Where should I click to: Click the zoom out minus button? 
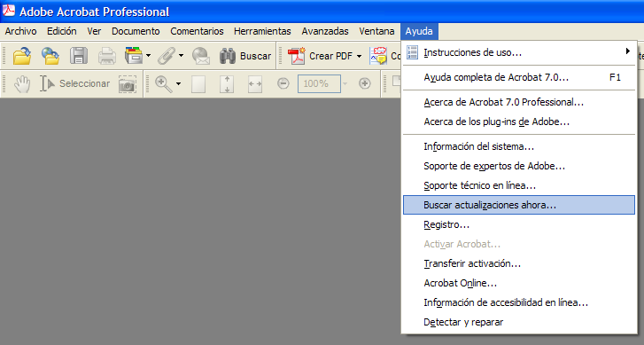283,83
